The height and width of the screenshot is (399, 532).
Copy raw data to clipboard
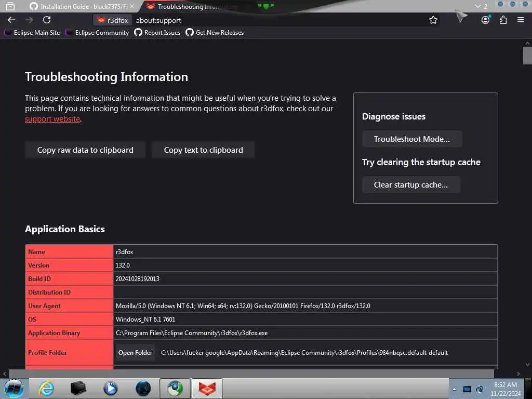pyautogui.click(x=85, y=150)
